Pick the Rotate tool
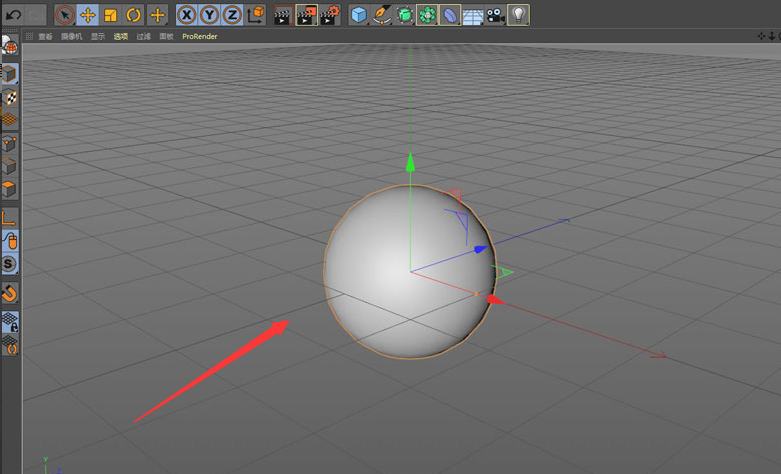781x474 pixels. point(133,15)
